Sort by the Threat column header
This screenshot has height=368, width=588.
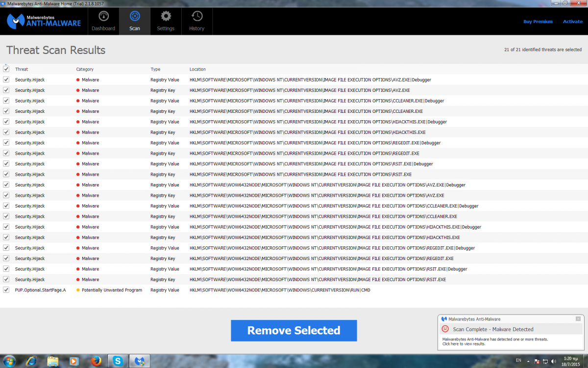coord(22,69)
